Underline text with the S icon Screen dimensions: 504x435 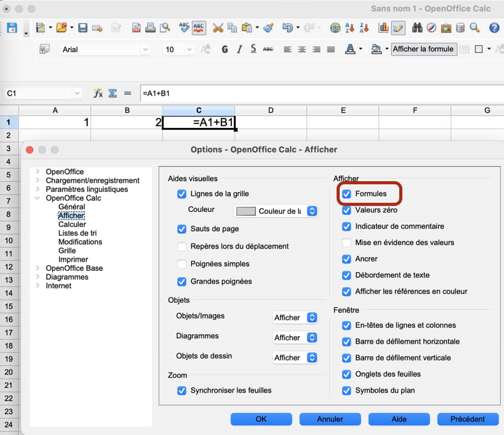coord(254,49)
